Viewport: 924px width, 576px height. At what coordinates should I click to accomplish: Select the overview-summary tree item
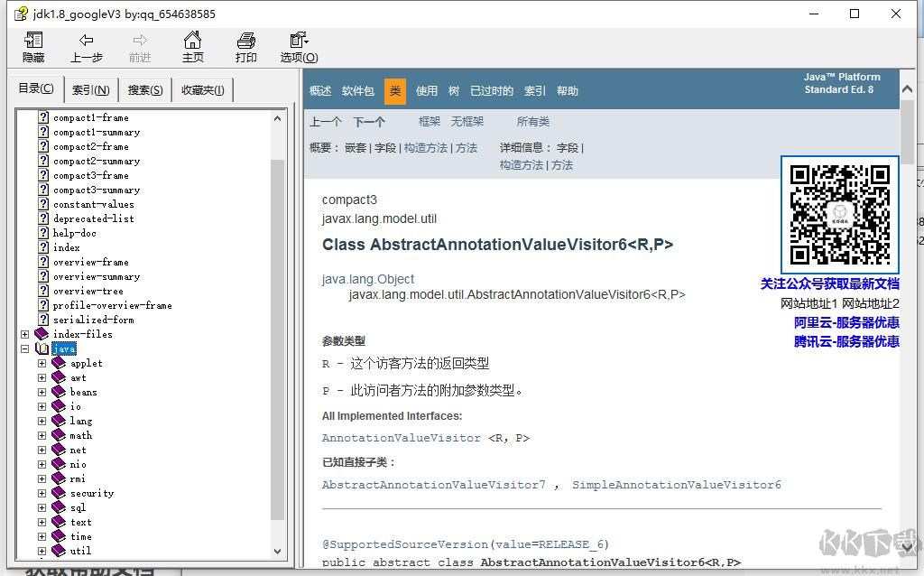[97, 276]
